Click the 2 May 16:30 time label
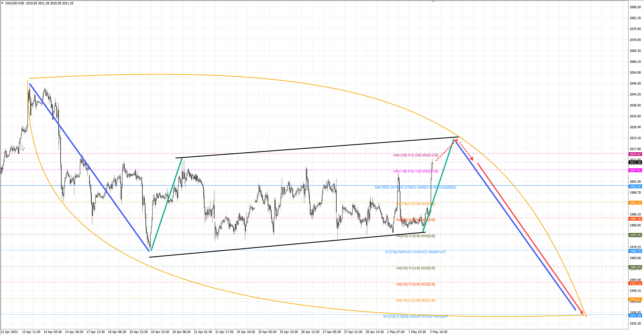 coord(439,332)
